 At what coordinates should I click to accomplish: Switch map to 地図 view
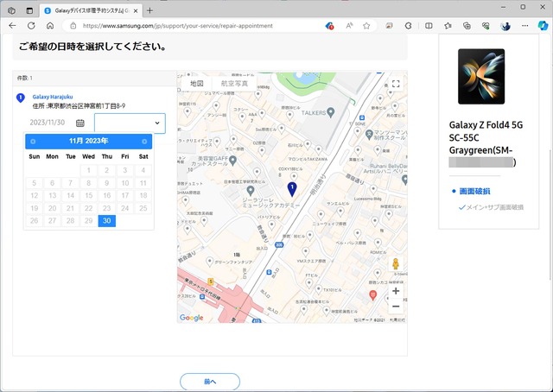197,84
